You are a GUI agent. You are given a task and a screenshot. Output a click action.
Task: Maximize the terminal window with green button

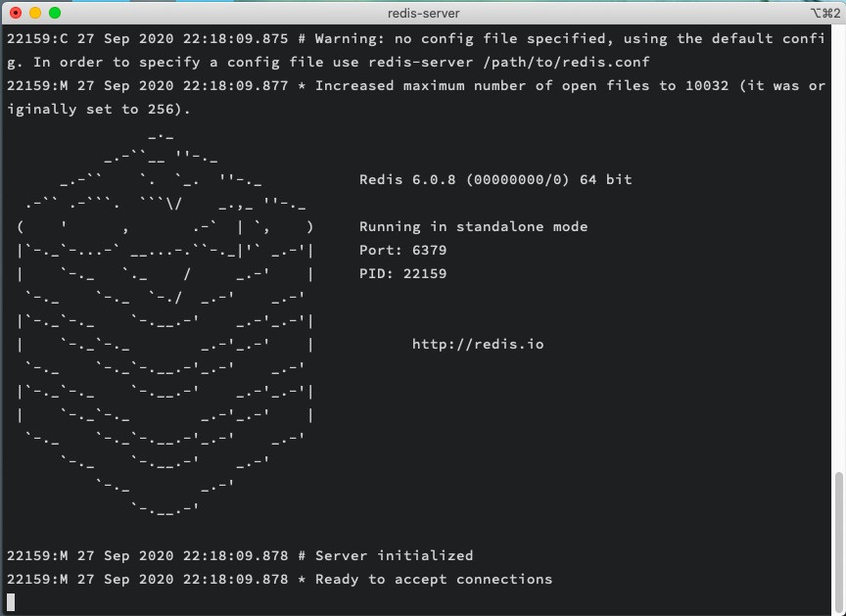(x=55, y=13)
